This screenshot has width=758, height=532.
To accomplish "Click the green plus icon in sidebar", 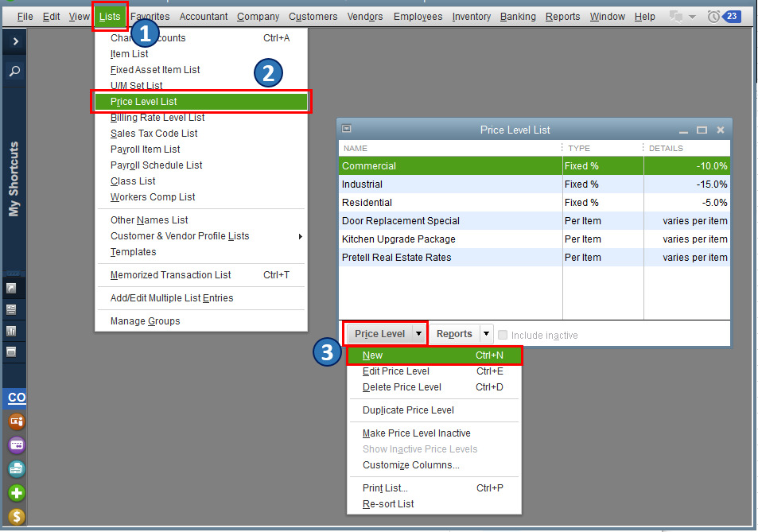I will 17,493.
